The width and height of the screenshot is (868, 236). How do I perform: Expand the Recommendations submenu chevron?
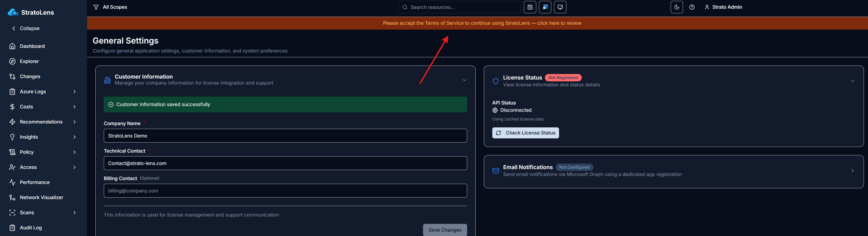pos(75,122)
